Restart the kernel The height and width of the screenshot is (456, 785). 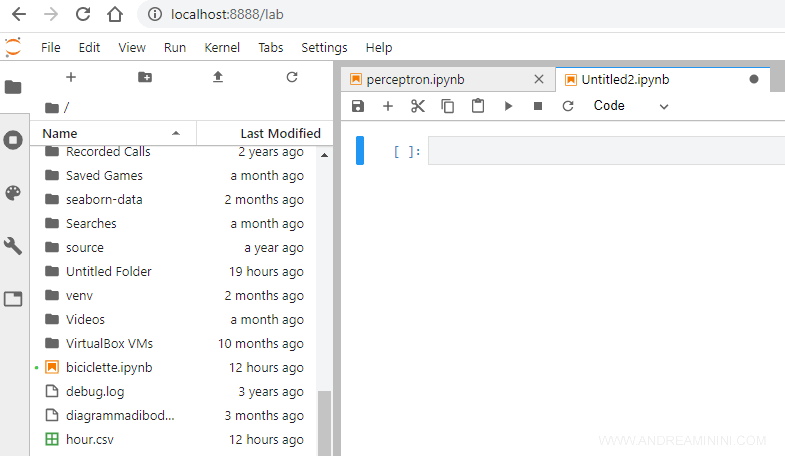click(568, 106)
